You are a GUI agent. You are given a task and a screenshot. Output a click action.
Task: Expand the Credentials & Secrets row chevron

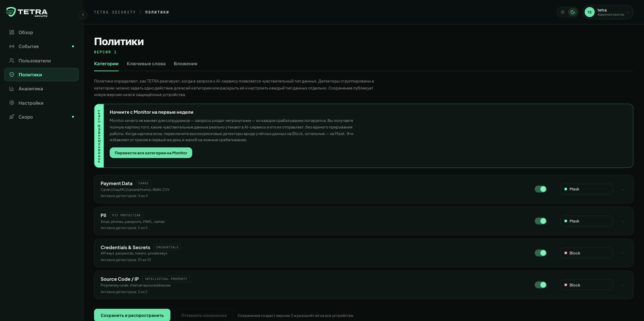pyautogui.click(x=623, y=253)
